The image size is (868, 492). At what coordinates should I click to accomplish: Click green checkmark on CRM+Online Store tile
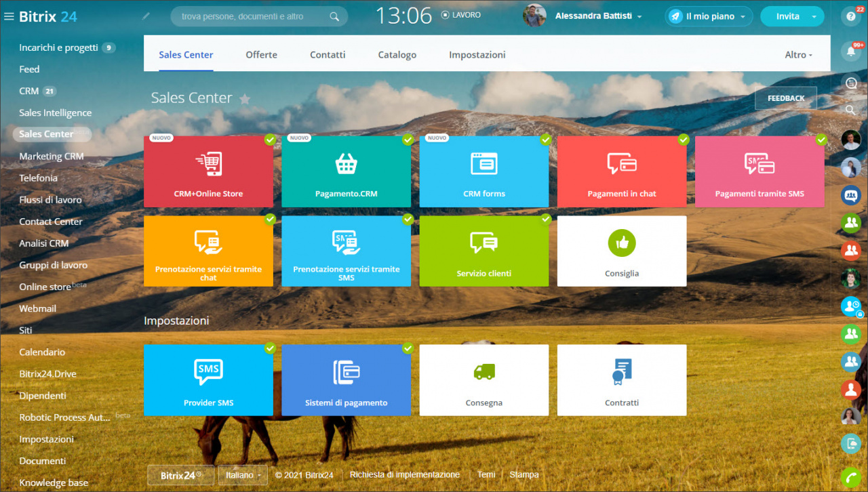pyautogui.click(x=270, y=140)
